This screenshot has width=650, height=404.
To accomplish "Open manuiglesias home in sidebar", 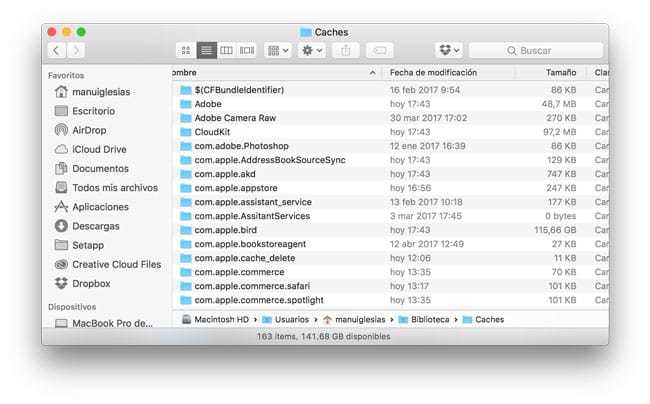I will 101,92.
